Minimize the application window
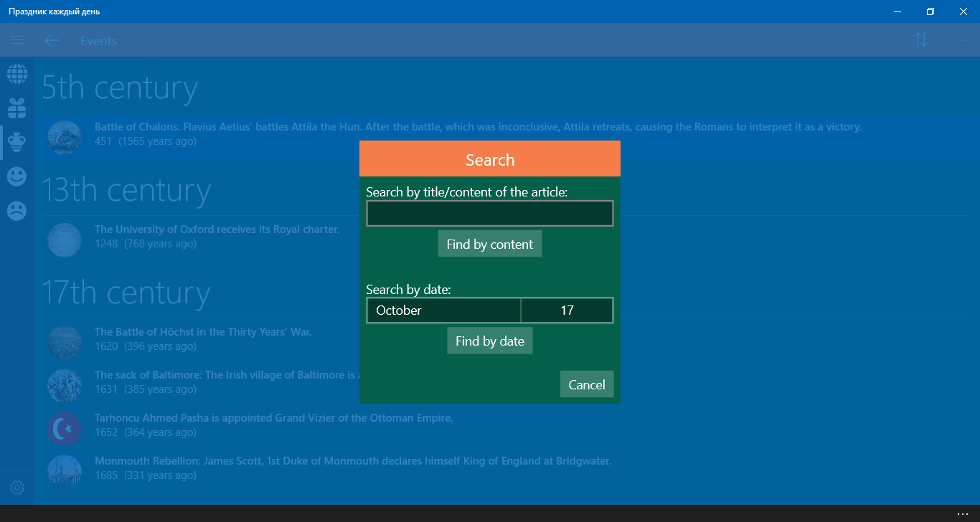The width and height of the screenshot is (980, 522). [x=897, y=11]
